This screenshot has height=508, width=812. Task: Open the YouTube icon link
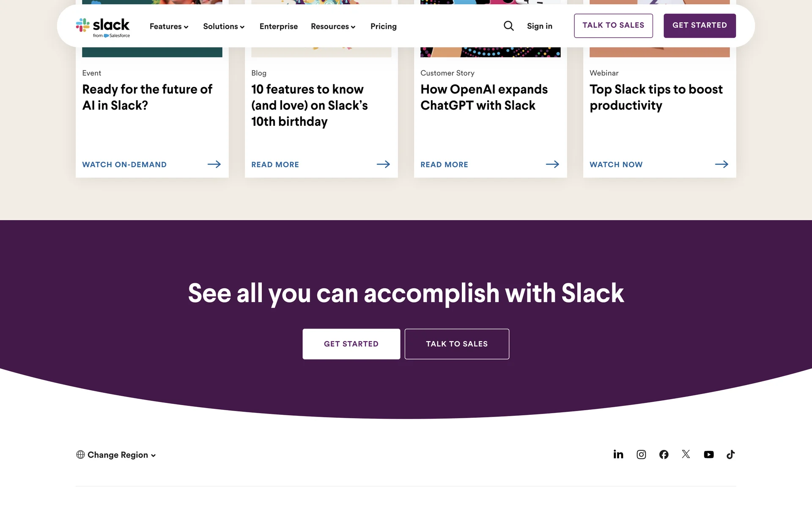(708, 454)
